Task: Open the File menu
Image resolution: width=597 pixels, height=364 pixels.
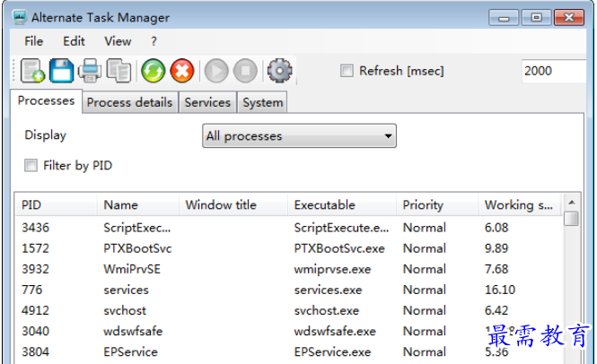Action: coord(33,41)
